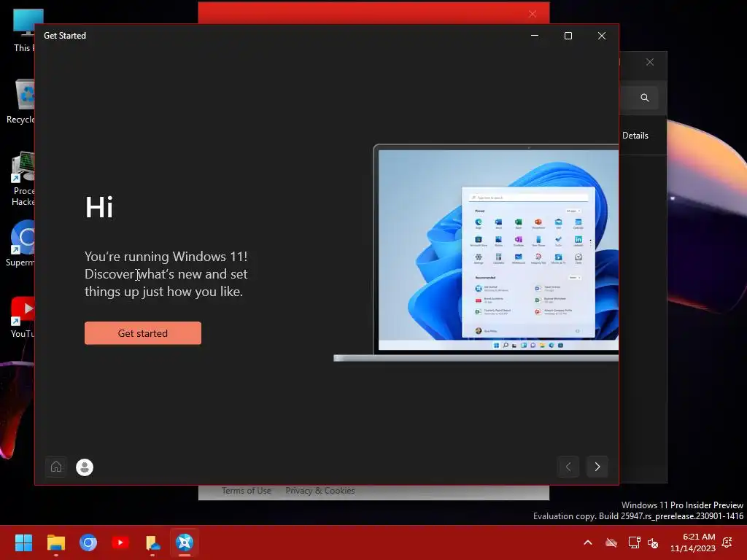Select the Process Hacker desktop shortcut

pyautogui.click(x=23, y=179)
